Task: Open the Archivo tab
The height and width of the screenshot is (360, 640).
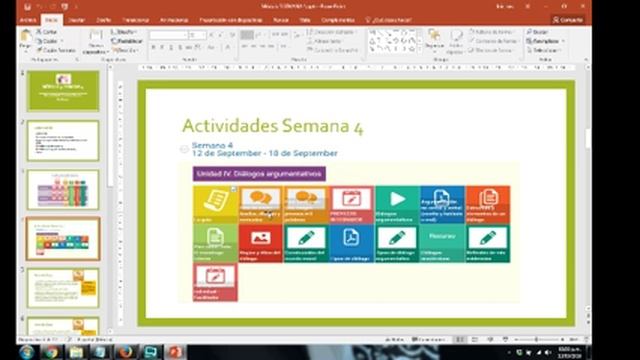Action: pyautogui.click(x=28, y=20)
